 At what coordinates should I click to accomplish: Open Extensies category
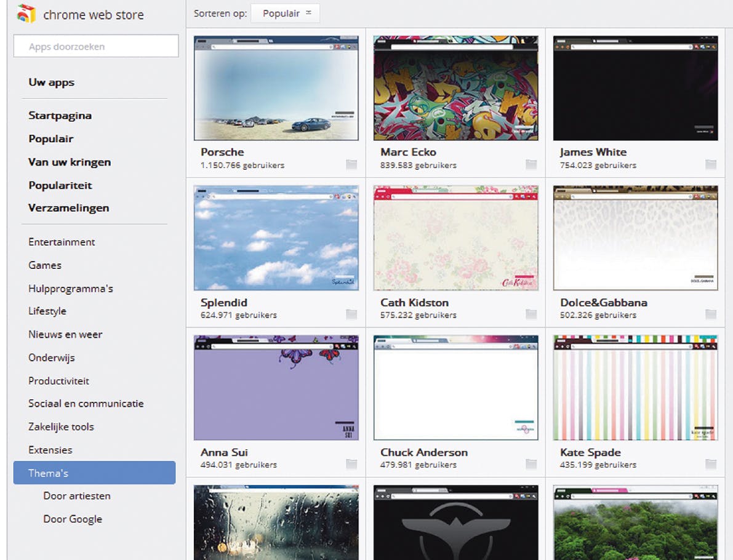point(50,450)
